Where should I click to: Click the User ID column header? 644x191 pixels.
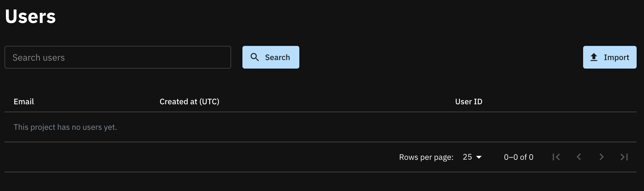tap(469, 101)
